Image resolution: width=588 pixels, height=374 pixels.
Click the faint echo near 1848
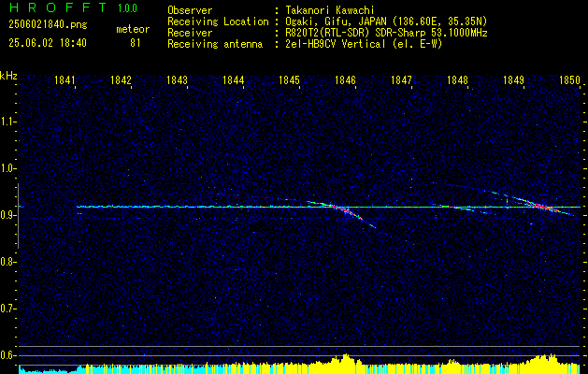point(461,208)
